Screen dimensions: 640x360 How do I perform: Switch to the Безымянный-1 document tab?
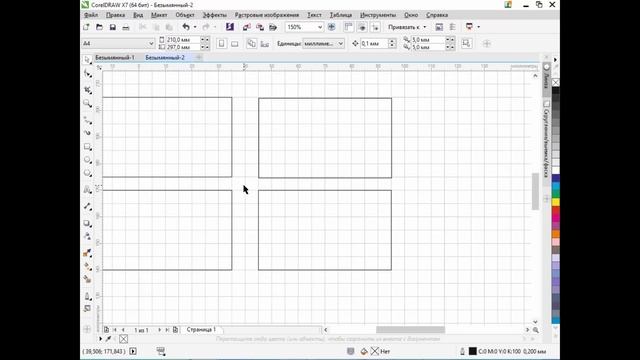115,58
